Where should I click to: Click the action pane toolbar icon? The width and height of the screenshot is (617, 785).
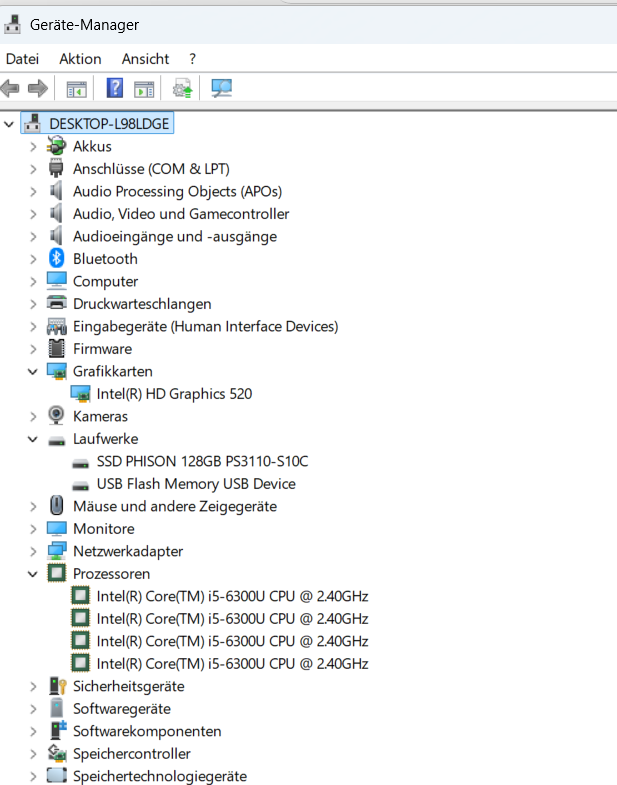click(144, 89)
